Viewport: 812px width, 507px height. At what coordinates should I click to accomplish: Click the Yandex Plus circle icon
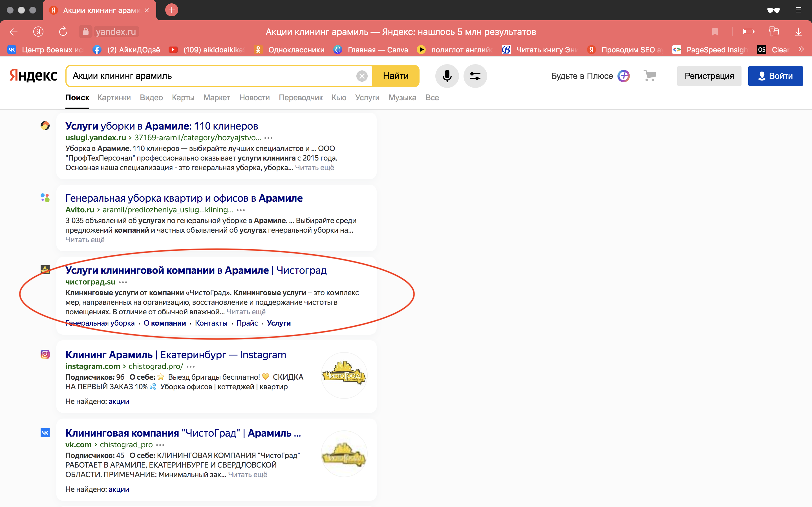623,76
